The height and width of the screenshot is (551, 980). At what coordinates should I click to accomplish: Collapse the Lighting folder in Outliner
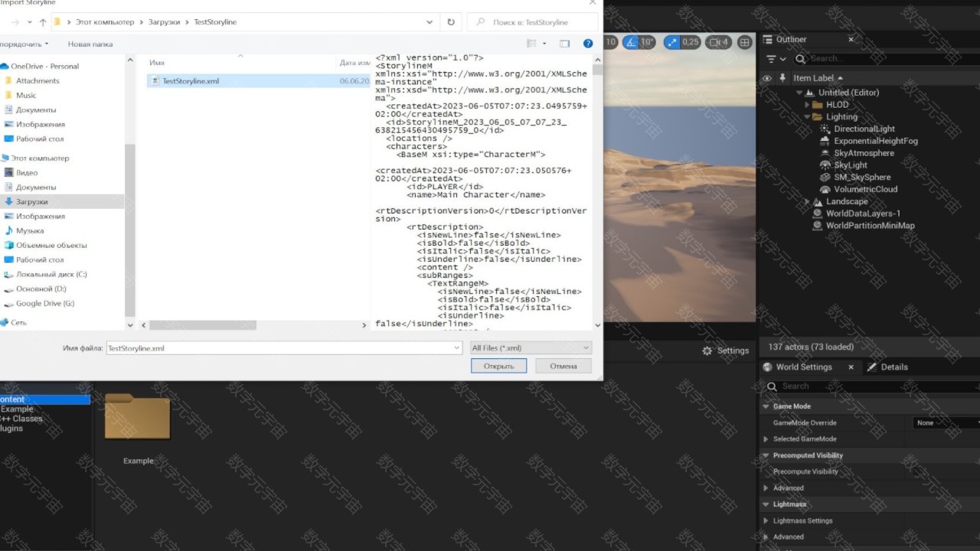807,117
